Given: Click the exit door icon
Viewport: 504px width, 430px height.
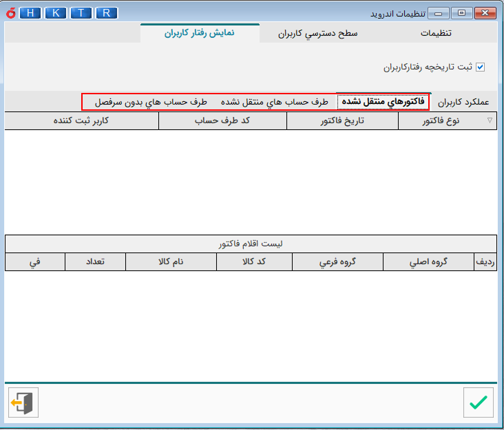Looking at the screenshot, I should 23,402.
